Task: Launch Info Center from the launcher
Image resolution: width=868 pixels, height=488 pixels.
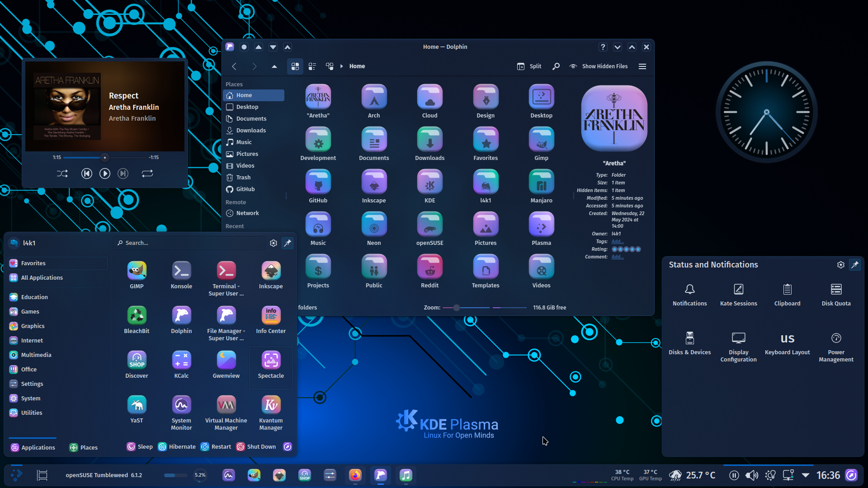Action: click(x=271, y=320)
